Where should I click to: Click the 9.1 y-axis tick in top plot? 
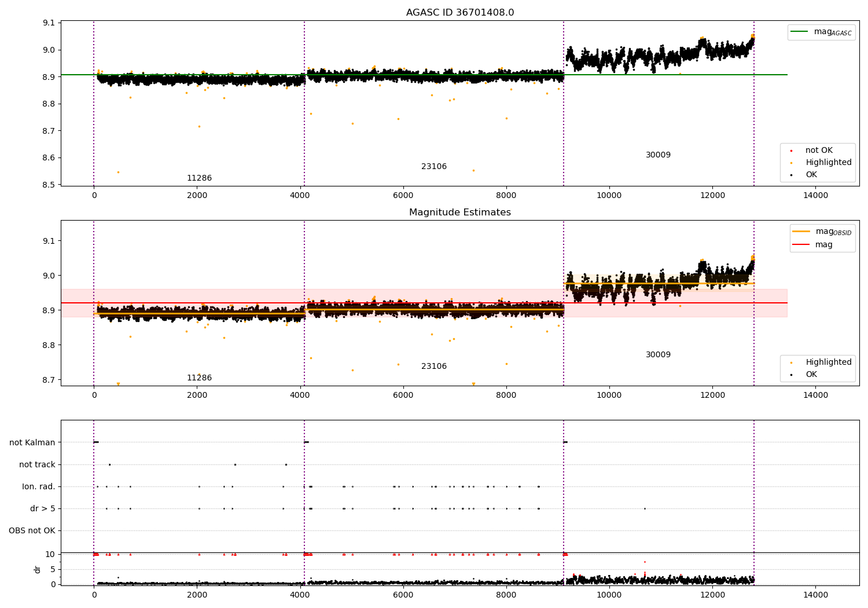tap(48, 23)
